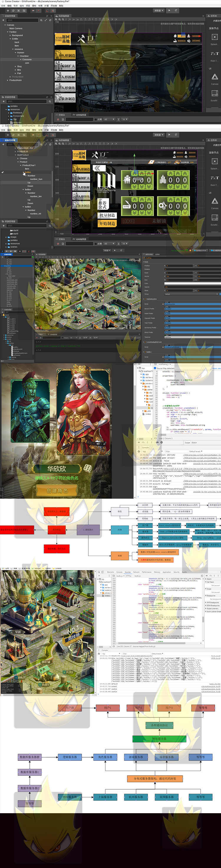Open the Performance tab in the city DevTools
This screenshot has height=868, width=221.
click(x=146, y=572)
